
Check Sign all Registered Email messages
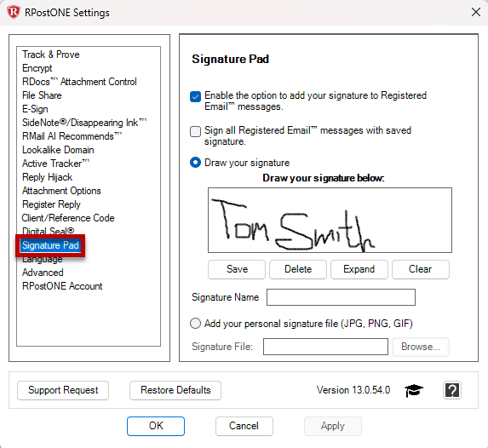tap(195, 131)
